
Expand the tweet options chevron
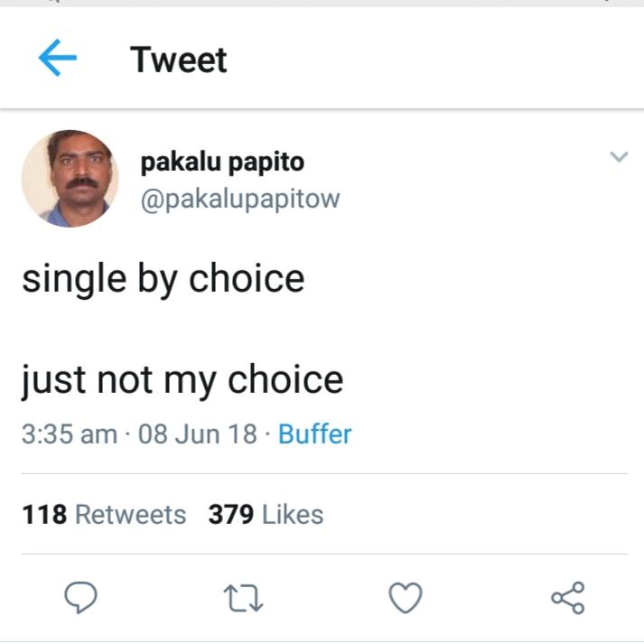coord(619,157)
